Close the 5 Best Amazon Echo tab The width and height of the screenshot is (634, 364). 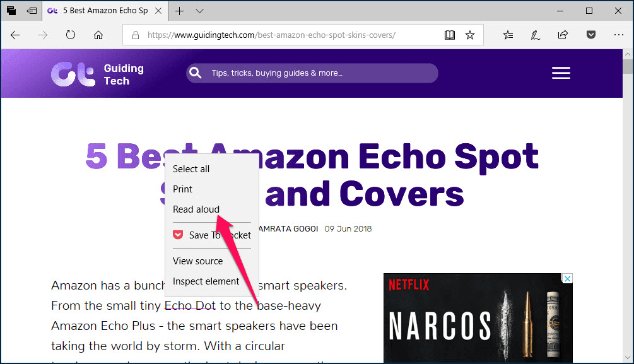click(158, 11)
